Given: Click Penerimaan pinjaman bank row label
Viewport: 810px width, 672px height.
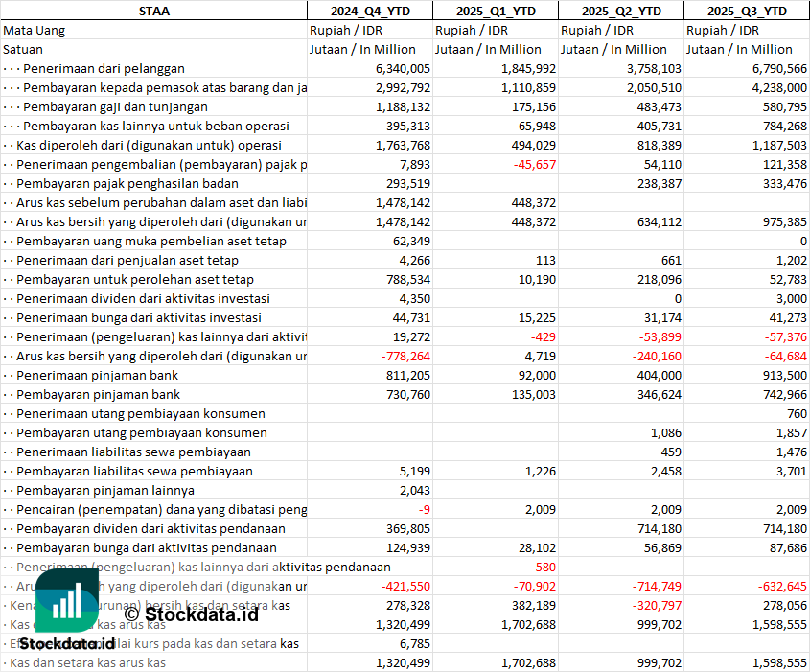Looking at the screenshot, I should (97, 376).
